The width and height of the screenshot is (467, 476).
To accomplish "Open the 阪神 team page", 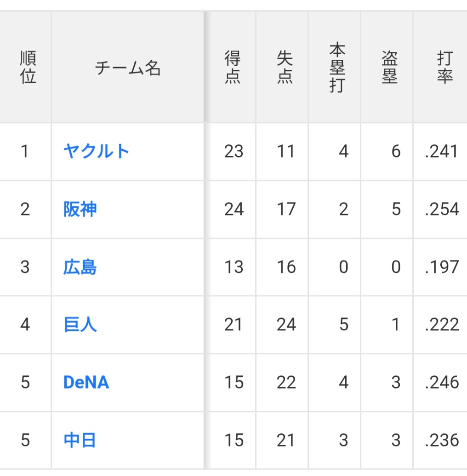I will 80,210.
